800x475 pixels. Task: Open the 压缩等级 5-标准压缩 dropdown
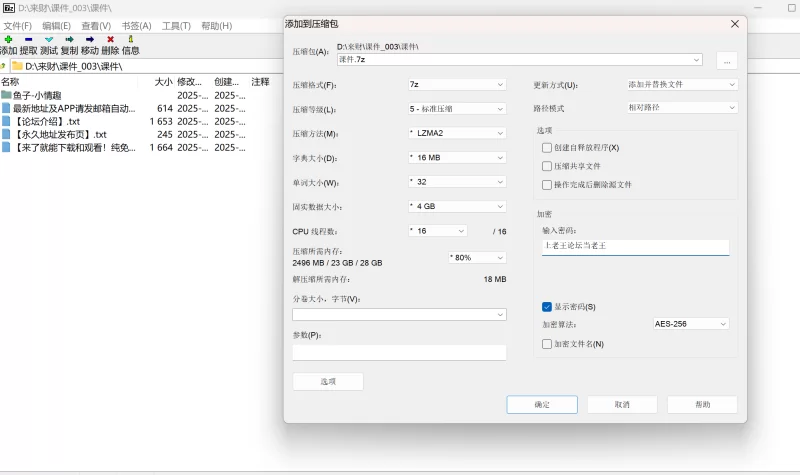(457, 109)
